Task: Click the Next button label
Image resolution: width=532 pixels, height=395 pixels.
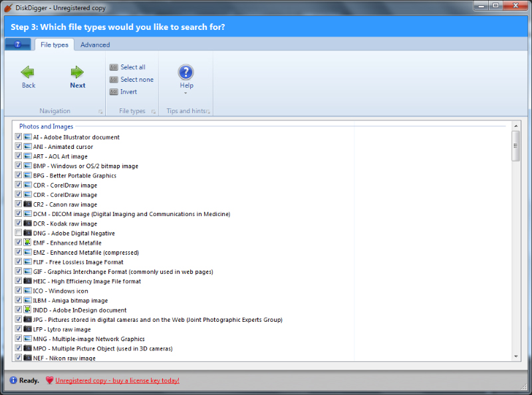Action: 78,86
